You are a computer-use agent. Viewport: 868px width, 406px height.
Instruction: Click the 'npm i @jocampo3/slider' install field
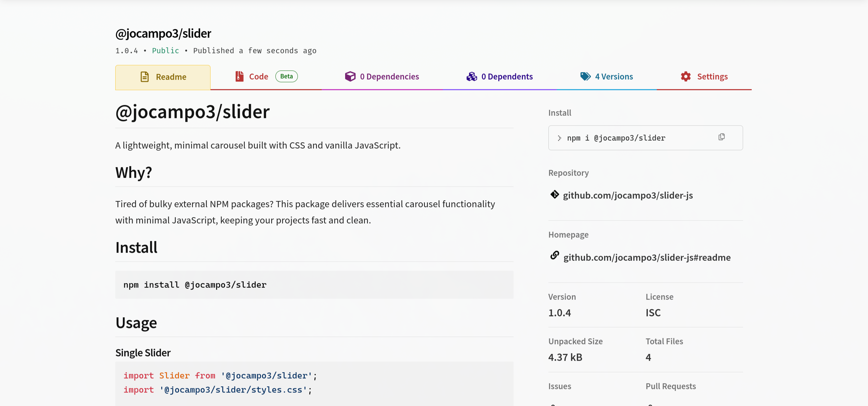645,138
